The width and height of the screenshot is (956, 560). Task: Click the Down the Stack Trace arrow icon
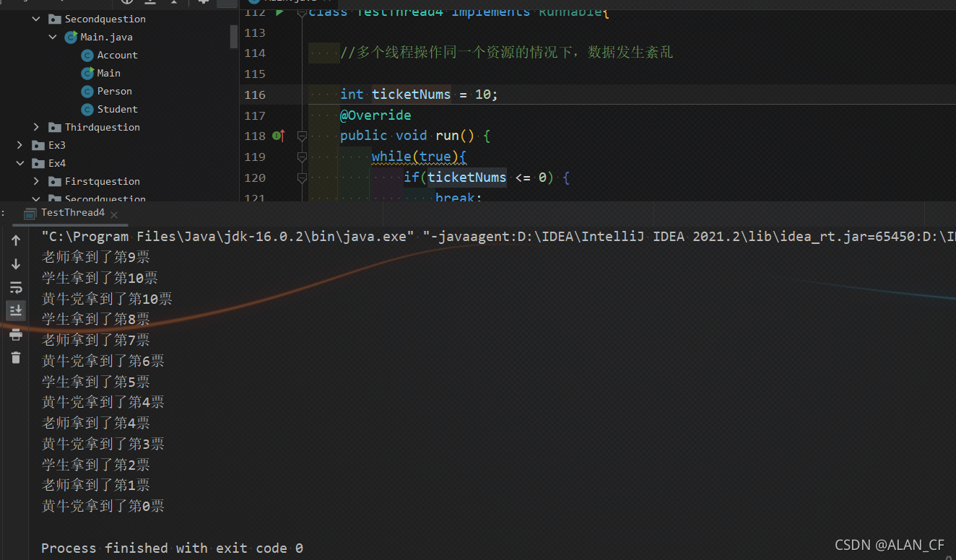pos(16,264)
